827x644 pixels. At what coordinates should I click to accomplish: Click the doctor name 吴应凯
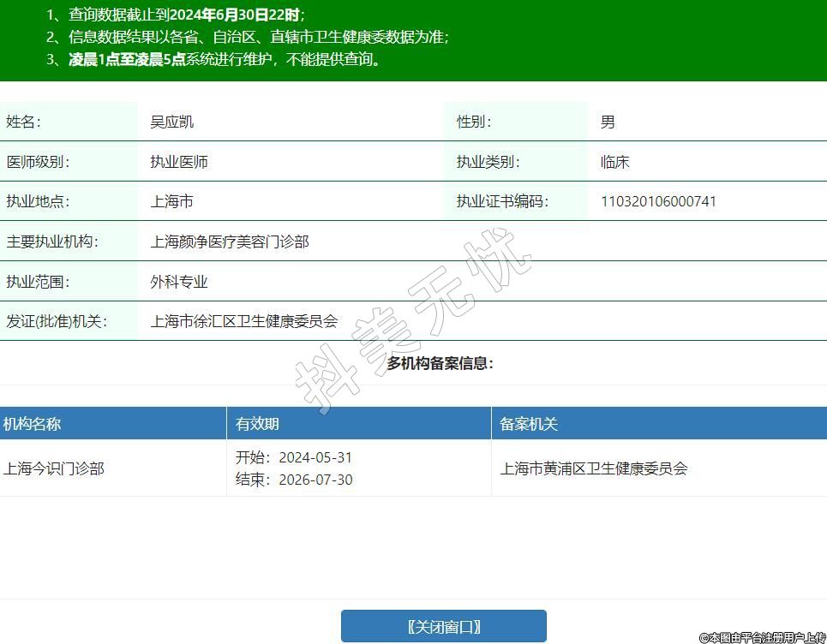(172, 122)
